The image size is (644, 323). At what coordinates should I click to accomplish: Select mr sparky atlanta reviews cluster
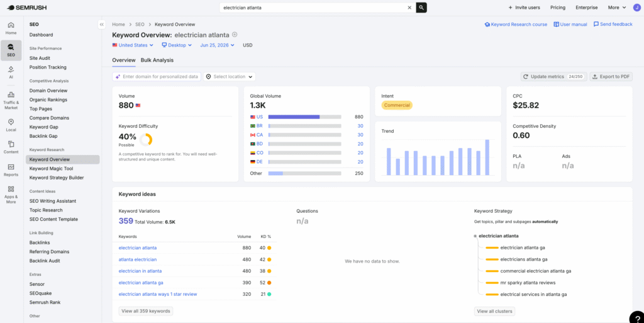(528, 283)
